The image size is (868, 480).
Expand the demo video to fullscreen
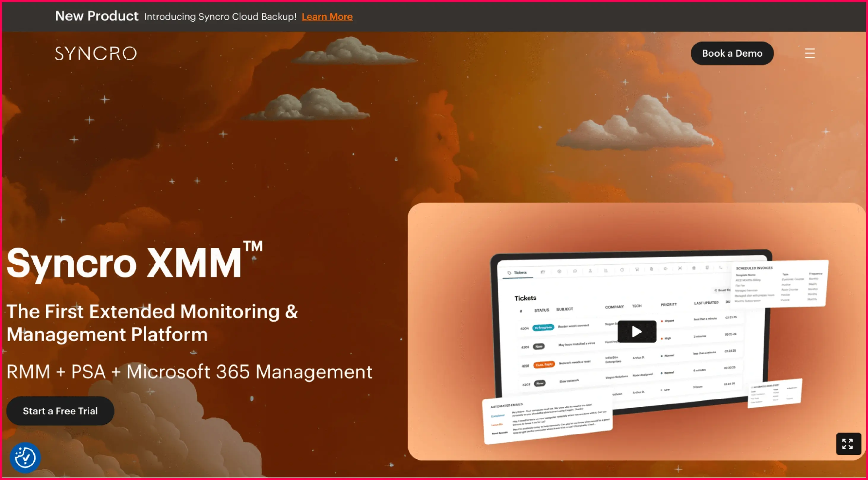point(848,444)
